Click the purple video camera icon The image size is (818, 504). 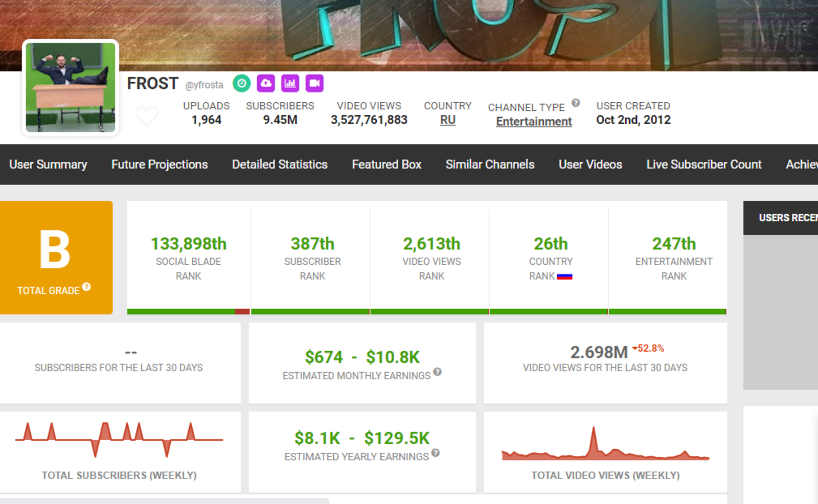(x=314, y=83)
